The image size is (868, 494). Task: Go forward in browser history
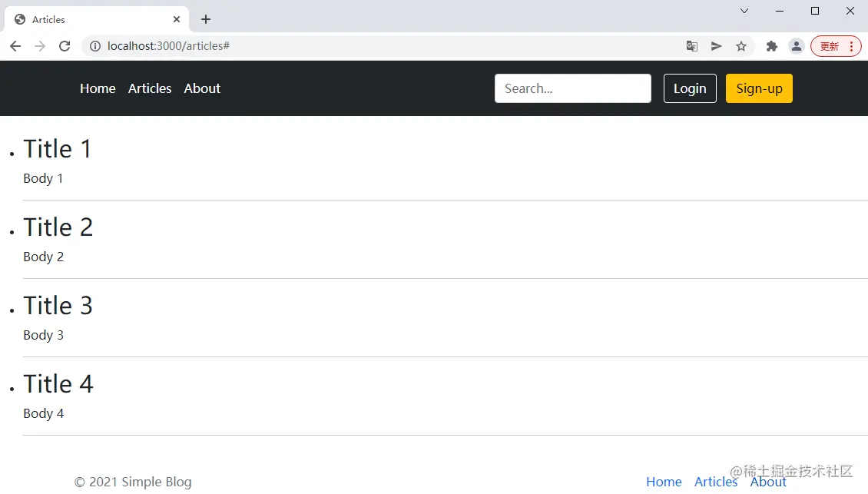click(x=40, y=46)
